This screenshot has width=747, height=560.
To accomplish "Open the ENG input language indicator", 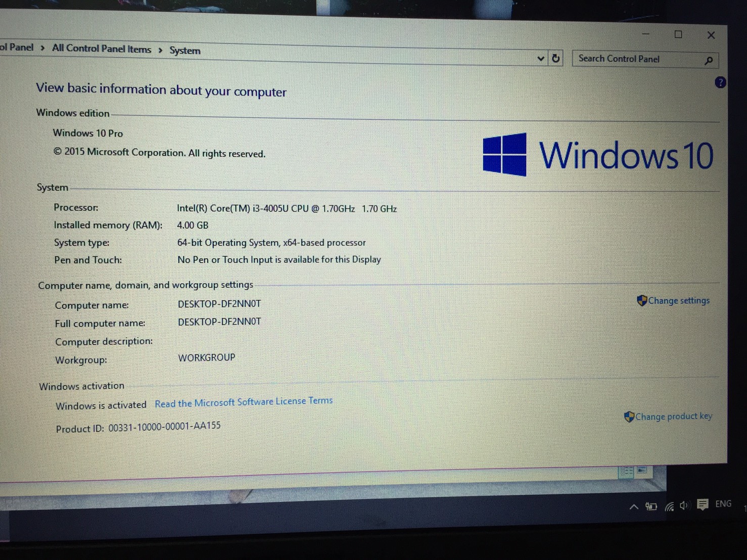I will tap(723, 503).
